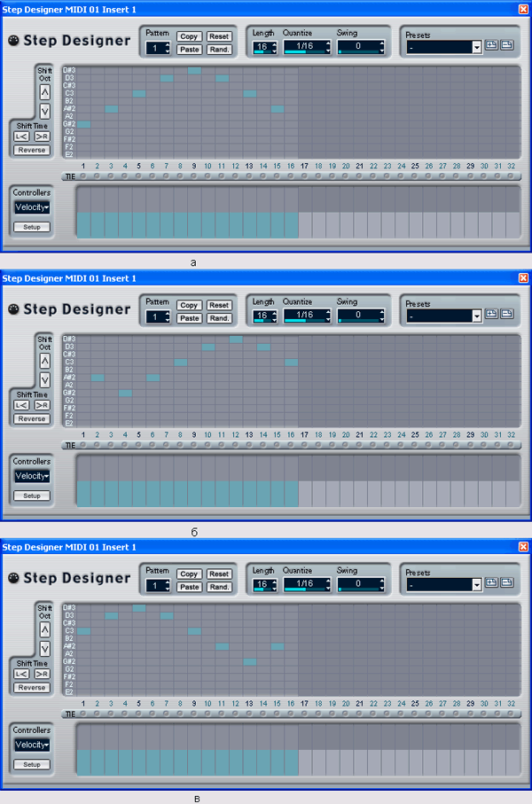The width and height of the screenshot is (532, 804).
Task: Open Velocity controller dropdown in window б
Action: [32, 476]
